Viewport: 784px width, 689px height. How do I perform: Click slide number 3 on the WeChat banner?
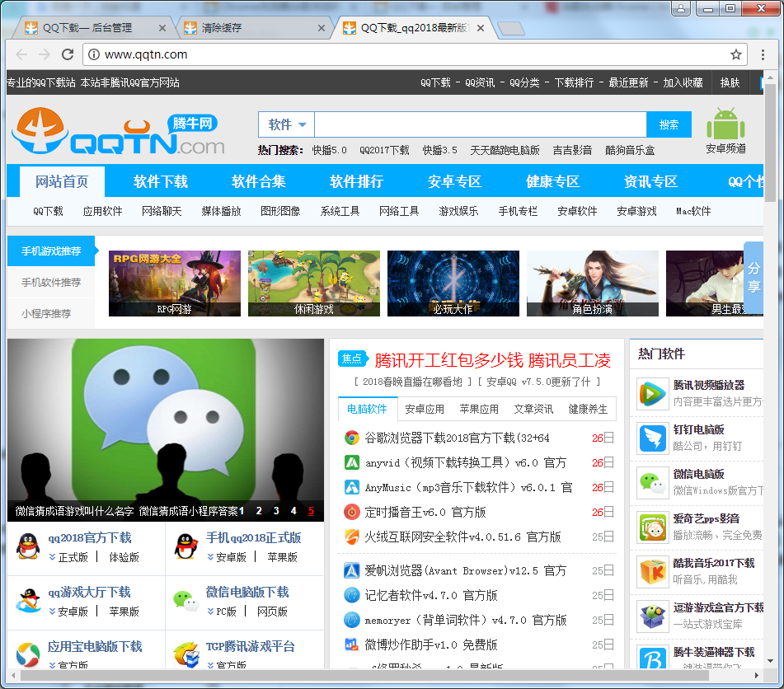[x=276, y=510]
